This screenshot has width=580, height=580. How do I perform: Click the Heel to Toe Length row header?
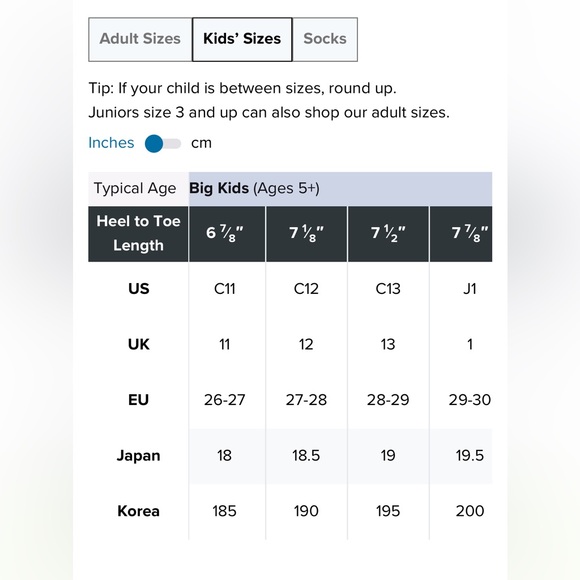pyautogui.click(x=138, y=234)
